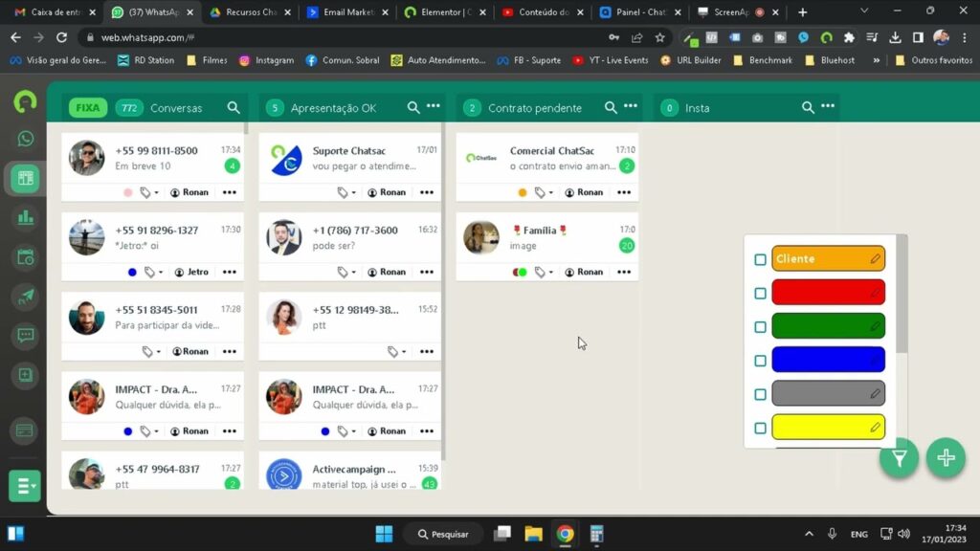This screenshot has width=980, height=551.
Task: Search within the Insta column
Action: (x=808, y=107)
